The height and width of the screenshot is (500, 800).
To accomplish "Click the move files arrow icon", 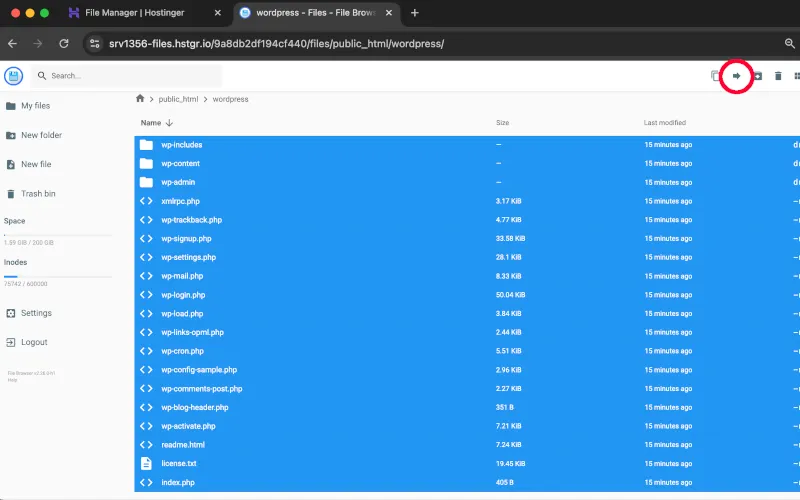I will point(736,76).
